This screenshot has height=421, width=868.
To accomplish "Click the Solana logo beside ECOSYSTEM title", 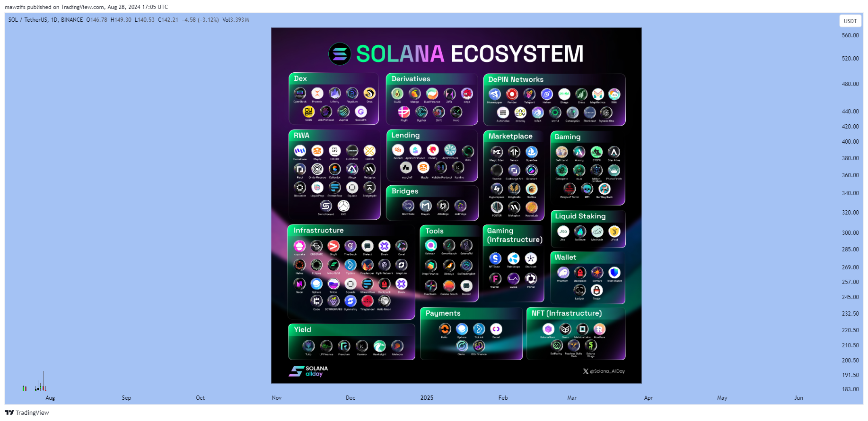I will pos(340,54).
